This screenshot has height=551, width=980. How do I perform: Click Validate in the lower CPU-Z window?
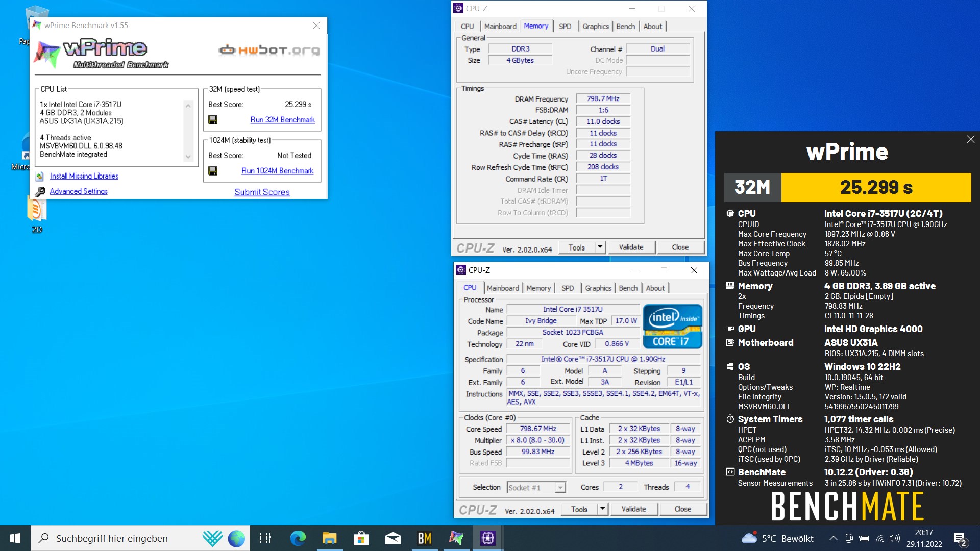point(633,509)
